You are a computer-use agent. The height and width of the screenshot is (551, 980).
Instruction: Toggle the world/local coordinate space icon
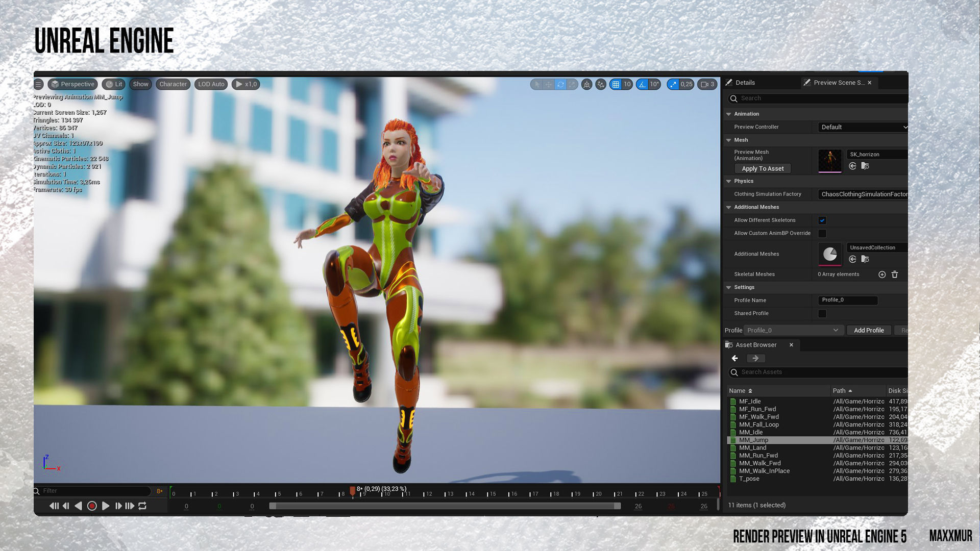click(x=587, y=84)
